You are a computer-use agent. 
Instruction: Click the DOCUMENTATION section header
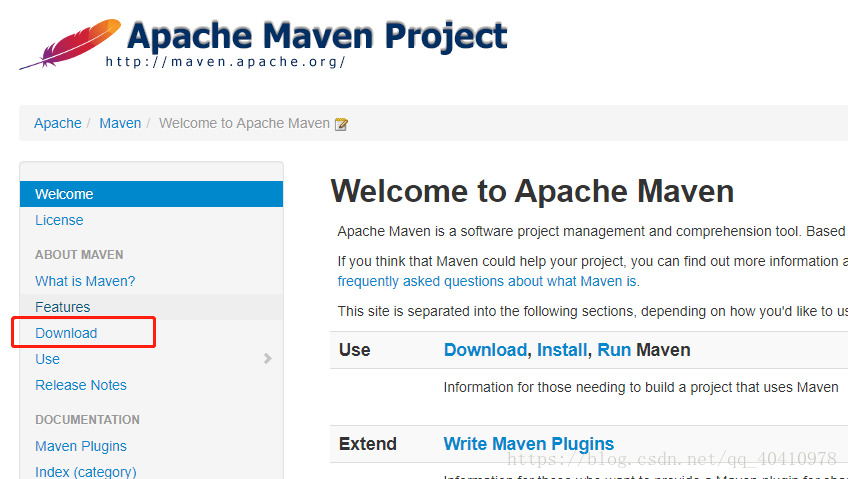(x=87, y=420)
